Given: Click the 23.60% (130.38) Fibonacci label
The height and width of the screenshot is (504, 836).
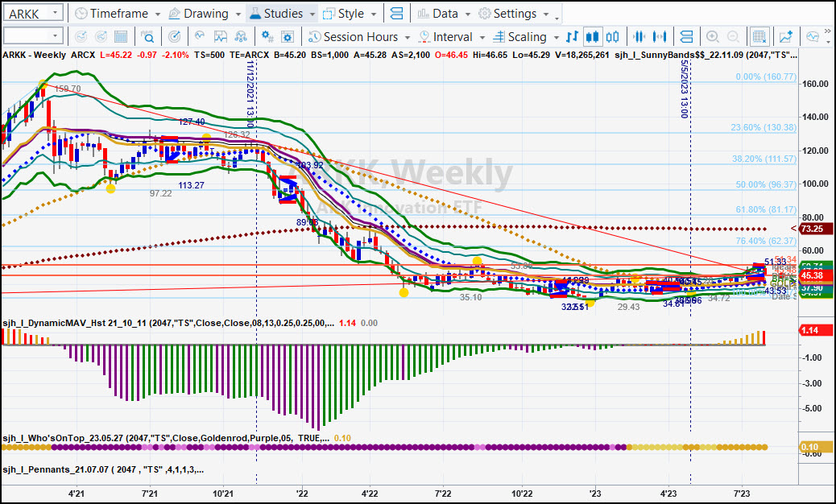Looking at the screenshot, I should pyautogui.click(x=764, y=127).
